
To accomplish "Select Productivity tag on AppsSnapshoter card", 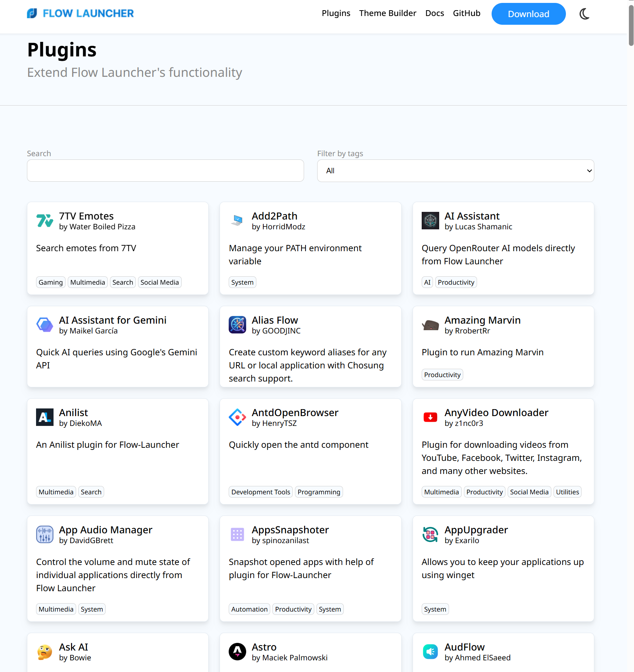I will [293, 609].
